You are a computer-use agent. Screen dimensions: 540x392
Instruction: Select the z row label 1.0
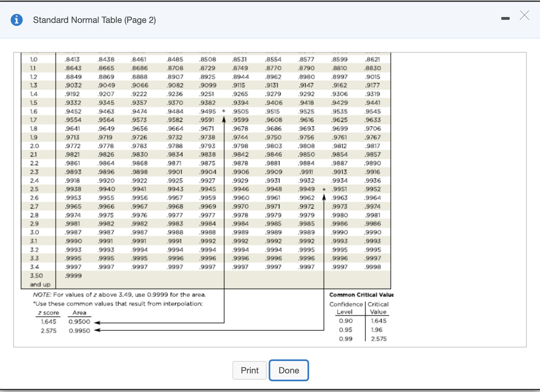[34, 59]
